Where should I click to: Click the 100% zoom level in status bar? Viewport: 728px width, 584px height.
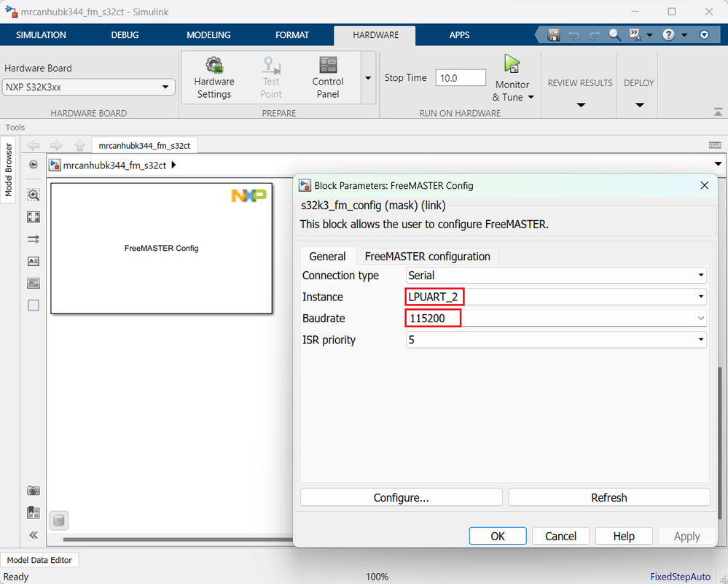(x=377, y=577)
